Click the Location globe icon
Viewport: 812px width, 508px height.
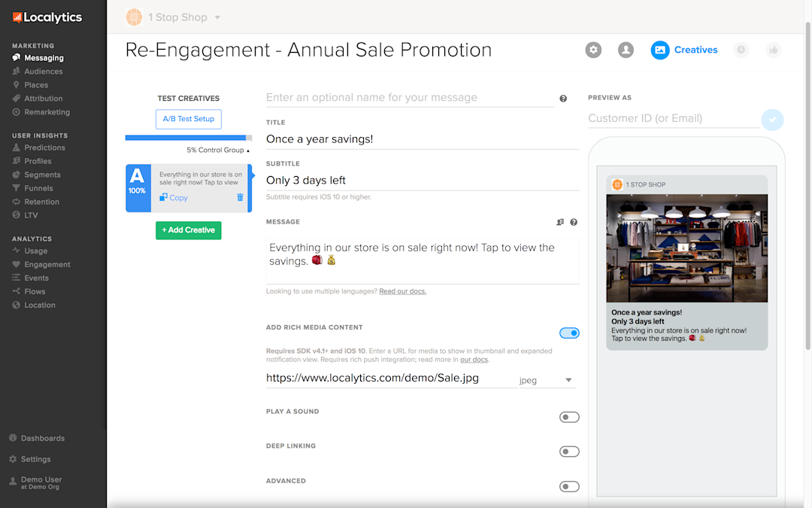click(x=16, y=304)
